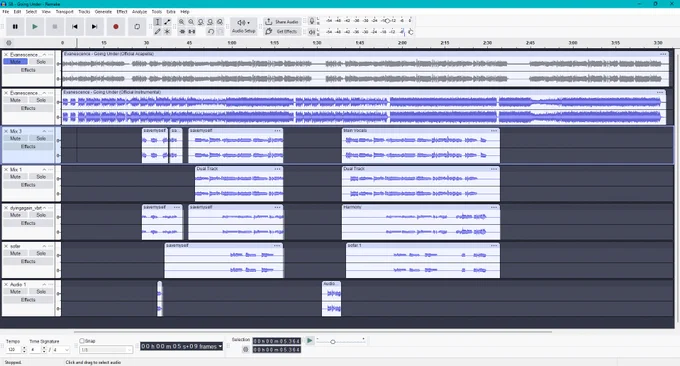Fit selection to width zoom icon

pos(201,22)
